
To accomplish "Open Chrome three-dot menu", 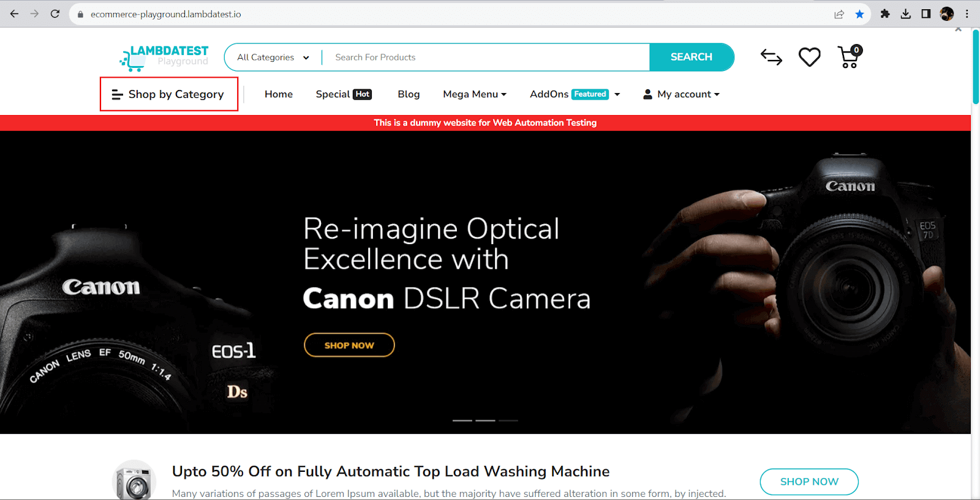I will [x=967, y=13].
